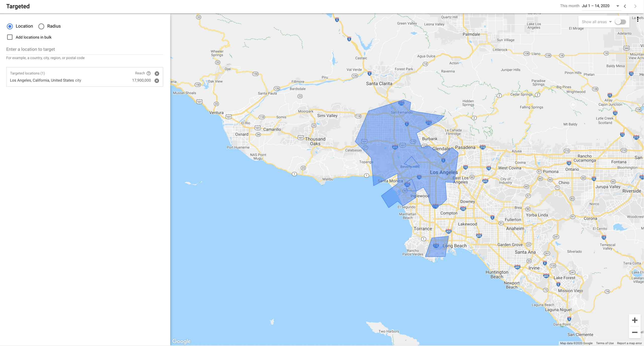Image resolution: width=644 pixels, height=346 pixels.
Task: Click the Radius radio button
Action: 41,26
